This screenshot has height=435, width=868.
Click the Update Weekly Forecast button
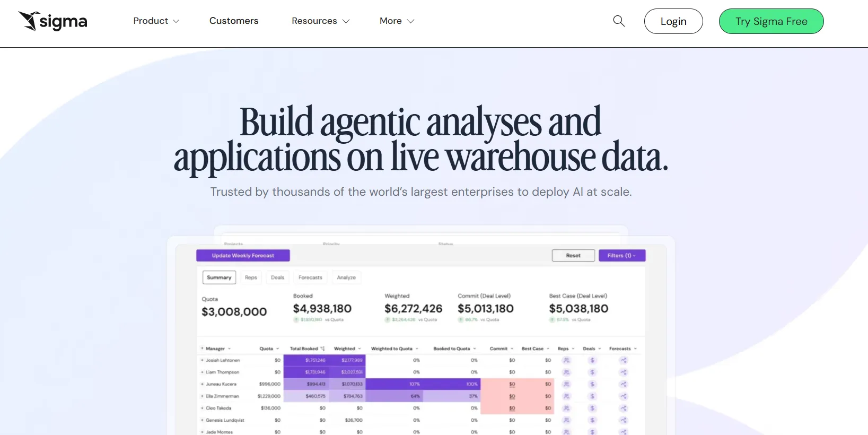243,256
